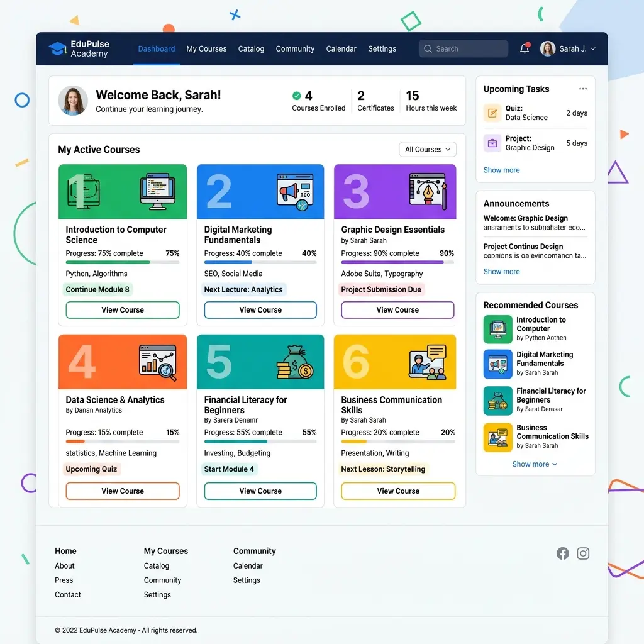Screen dimensions: 644x644
Task: Switch to the My Courses tab
Action: [x=206, y=48]
